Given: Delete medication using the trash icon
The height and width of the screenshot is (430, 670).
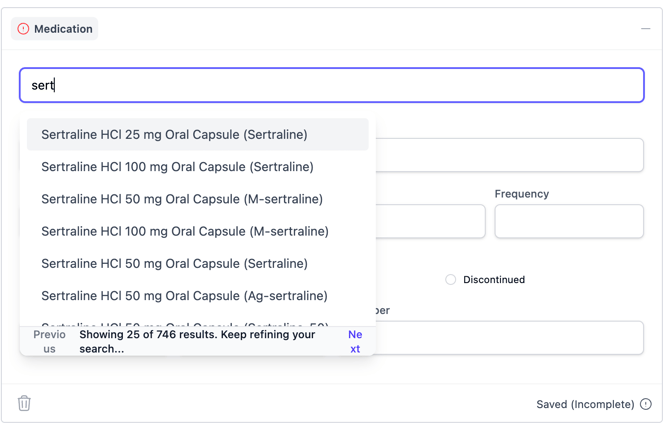Looking at the screenshot, I should pyautogui.click(x=24, y=403).
